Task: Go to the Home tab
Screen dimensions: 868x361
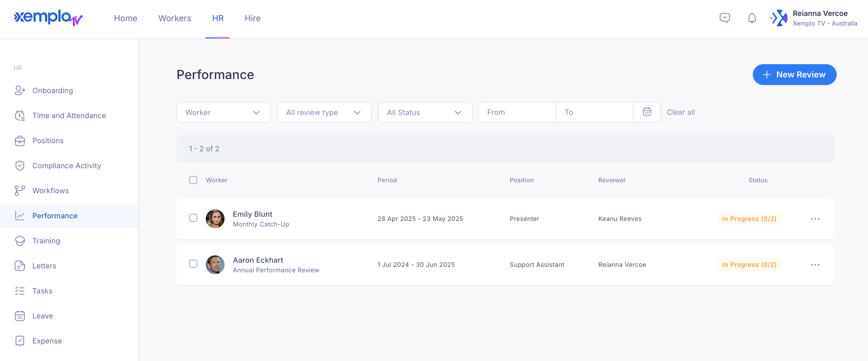Action: point(125,18)
